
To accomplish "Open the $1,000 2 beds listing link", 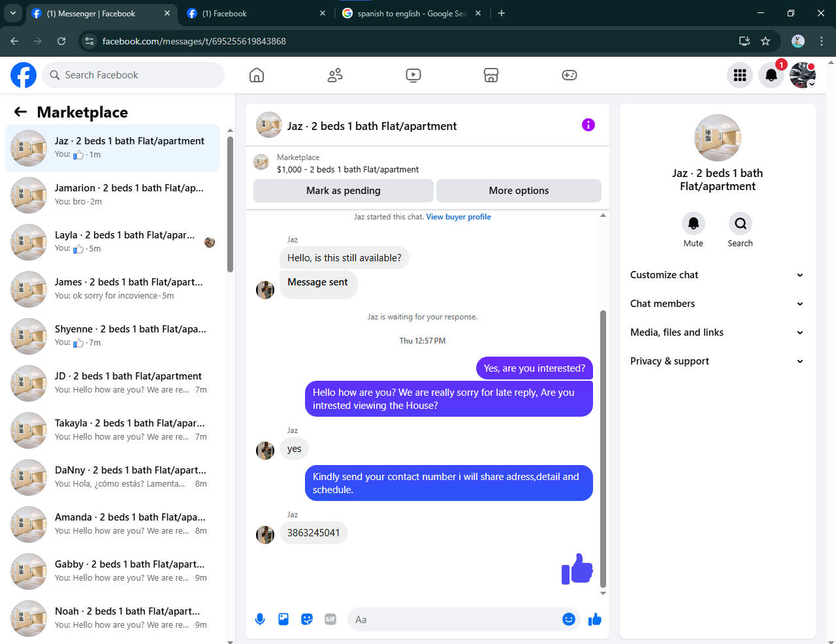I will (347, 169).
